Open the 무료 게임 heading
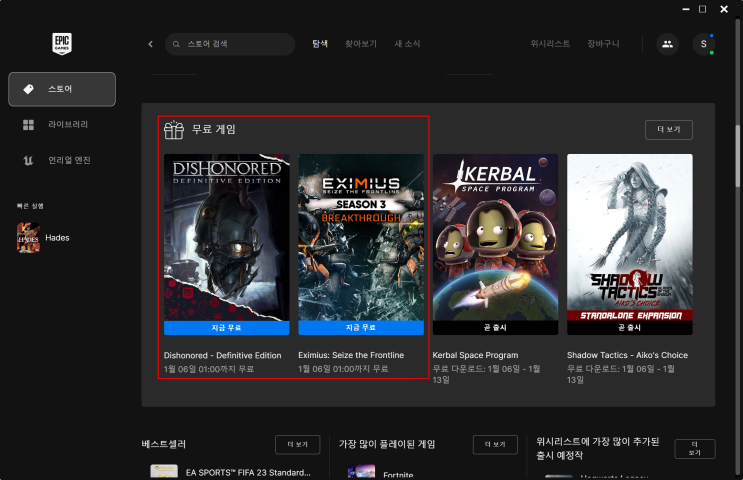Image resolution: width=743 pixels, height=480 pixels. click(x=214, y=129)
